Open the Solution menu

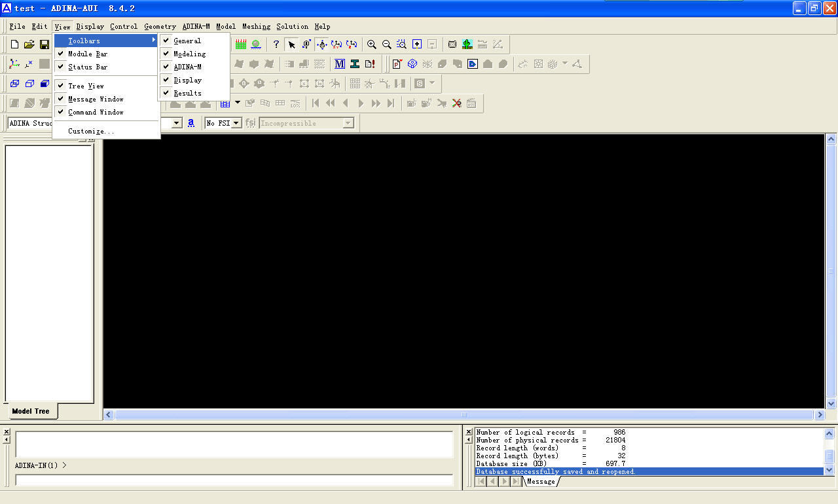click(292, 27)
